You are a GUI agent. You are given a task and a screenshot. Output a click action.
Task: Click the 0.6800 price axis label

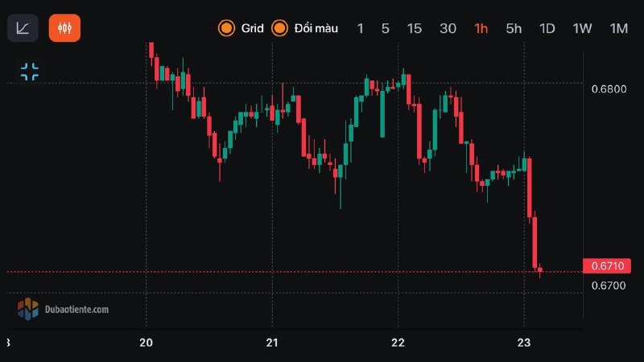click(609, 89)
